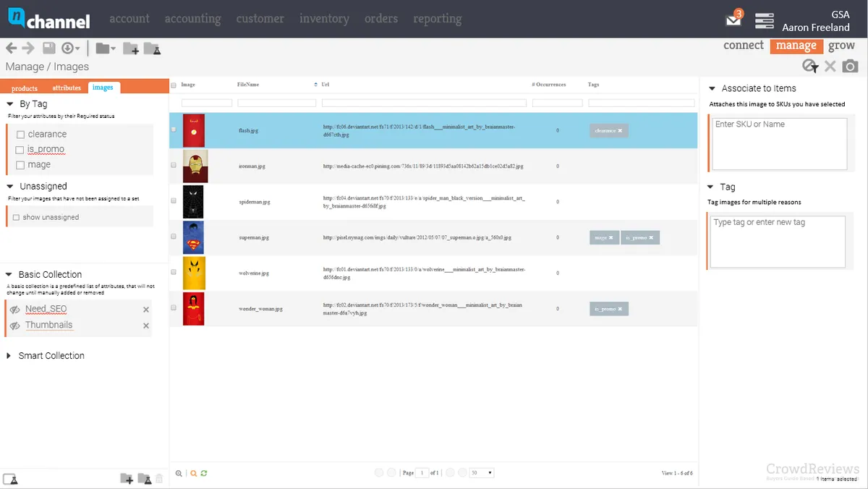This screenshot has height=489, width=868.
Task: Open the account menu
Action: point(129,19)
